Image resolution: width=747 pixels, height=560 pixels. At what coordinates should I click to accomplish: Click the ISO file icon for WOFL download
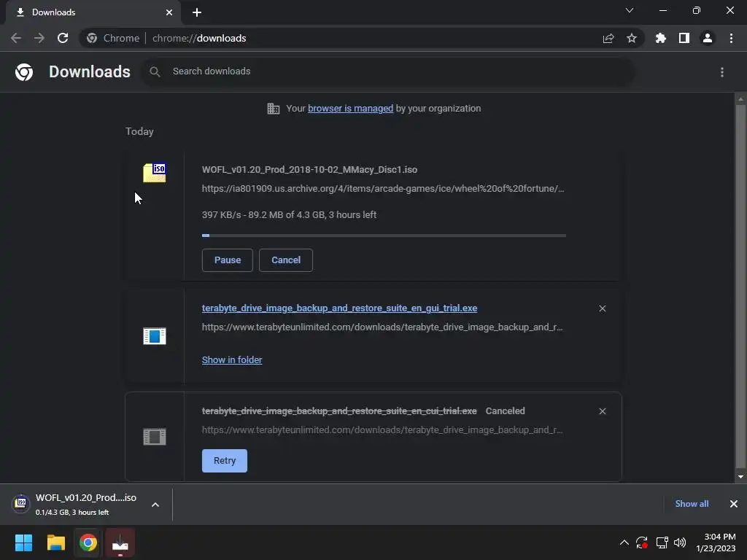click(155, 172)
